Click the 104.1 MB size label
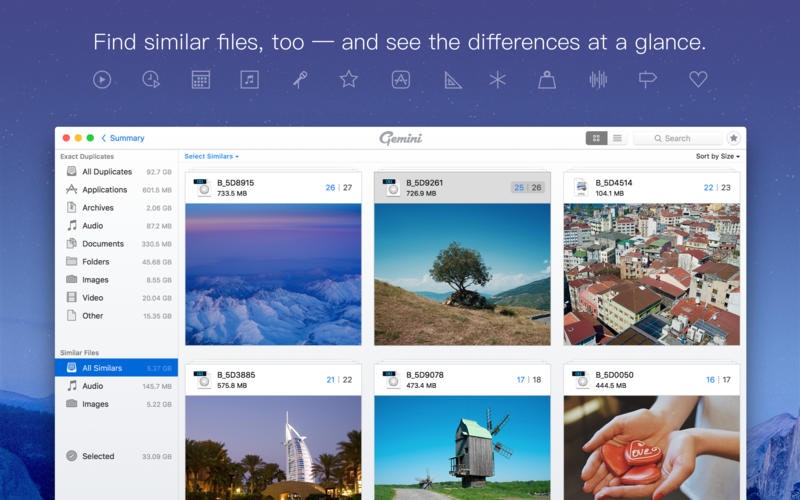Viewport: 800px width, 500px height. pos(610,193)
